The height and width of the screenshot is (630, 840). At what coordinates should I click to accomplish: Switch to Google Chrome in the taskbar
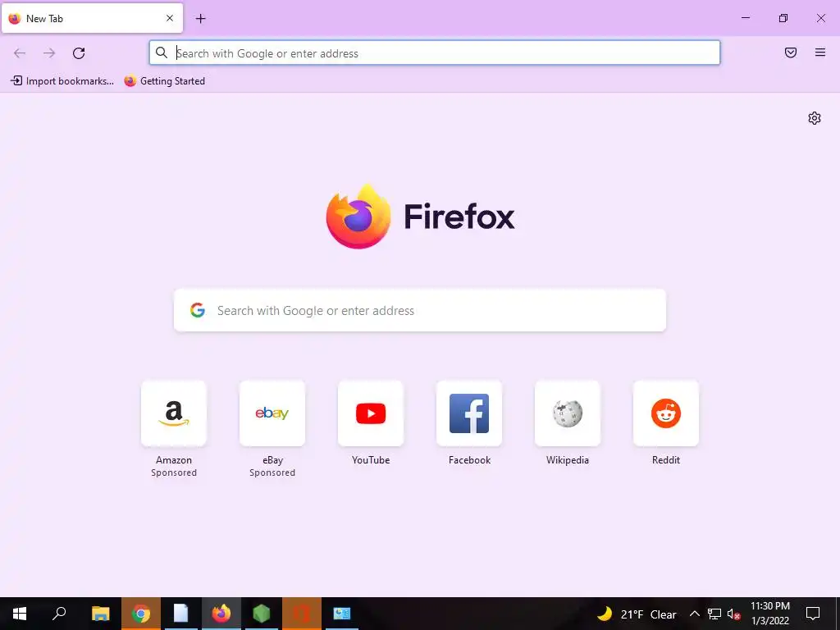tap(141, 614)
